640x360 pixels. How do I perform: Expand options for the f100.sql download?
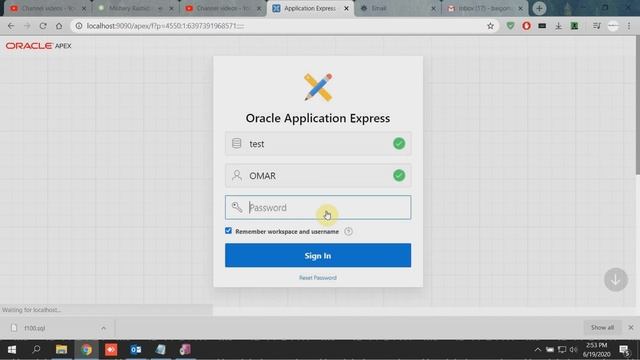point(103,328)
